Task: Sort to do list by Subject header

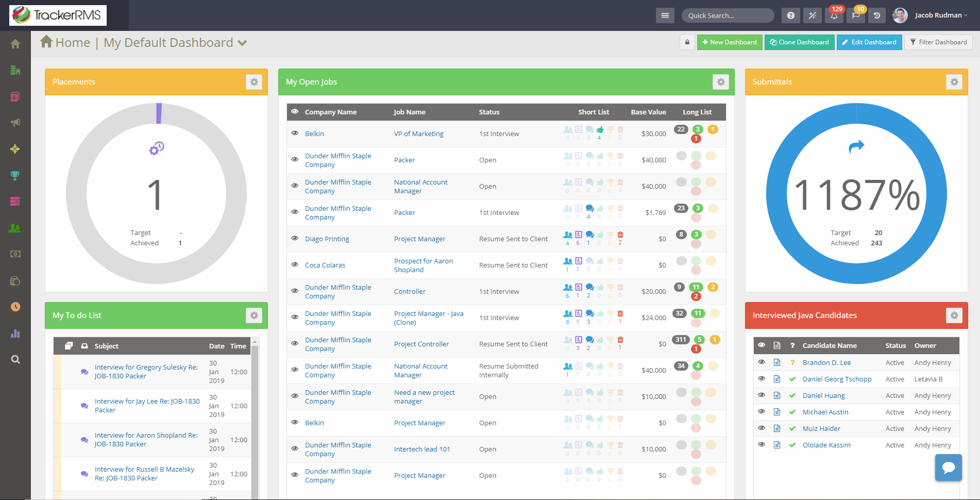Action: pos(106,346)
